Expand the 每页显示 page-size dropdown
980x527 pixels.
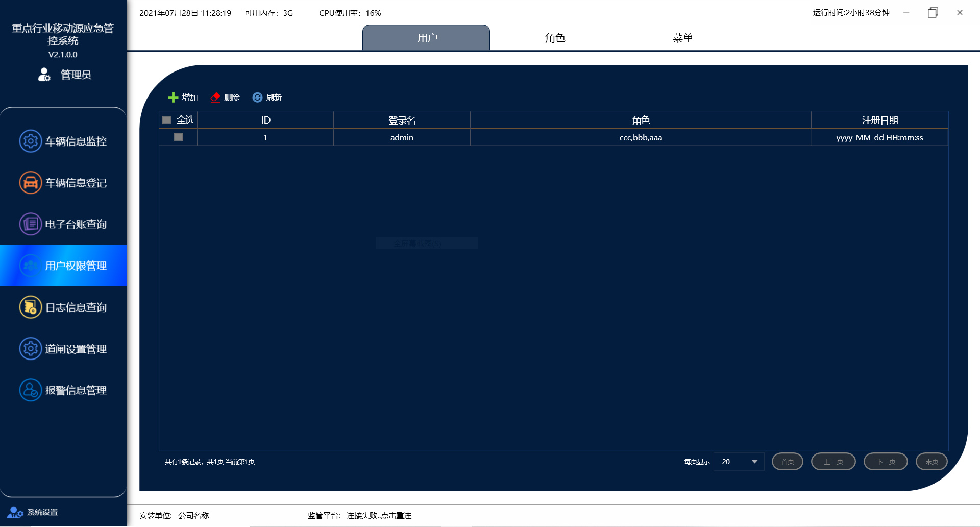click(754, 462)
